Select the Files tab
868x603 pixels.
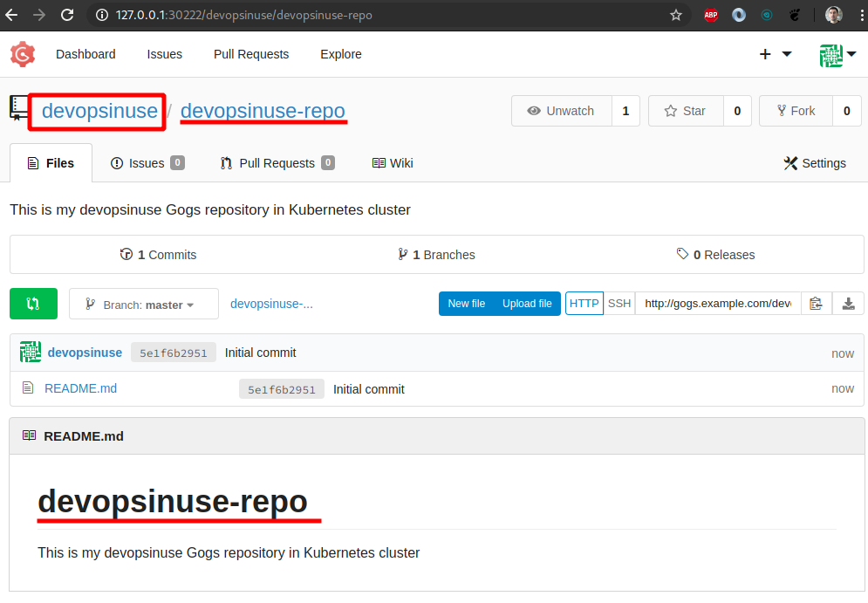click(x=51, y=163)
